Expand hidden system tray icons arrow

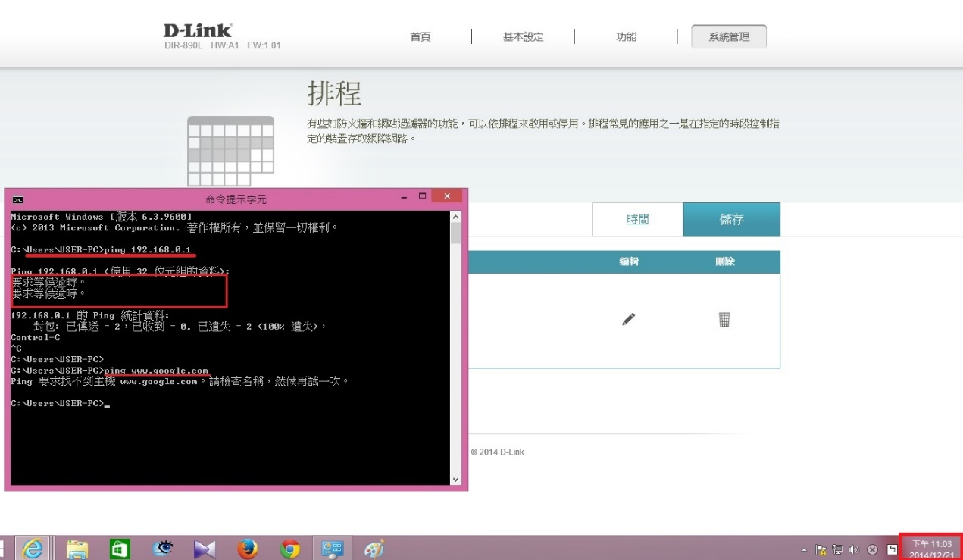805,549
